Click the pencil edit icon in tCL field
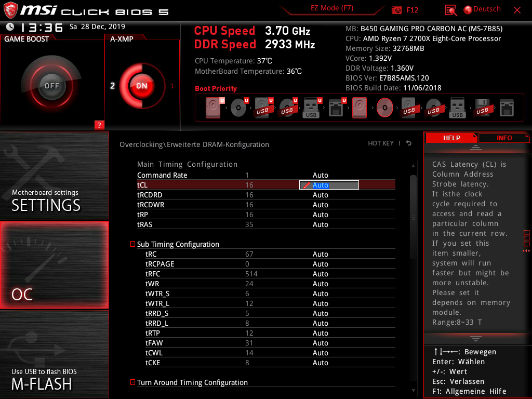532x399 pixels. point(307,185)
